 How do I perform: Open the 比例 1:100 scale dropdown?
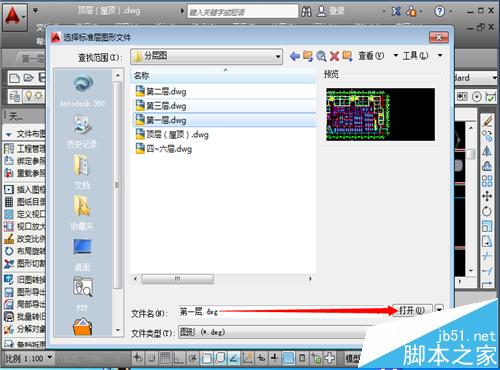pyautogui.click(x=50, y=358)
